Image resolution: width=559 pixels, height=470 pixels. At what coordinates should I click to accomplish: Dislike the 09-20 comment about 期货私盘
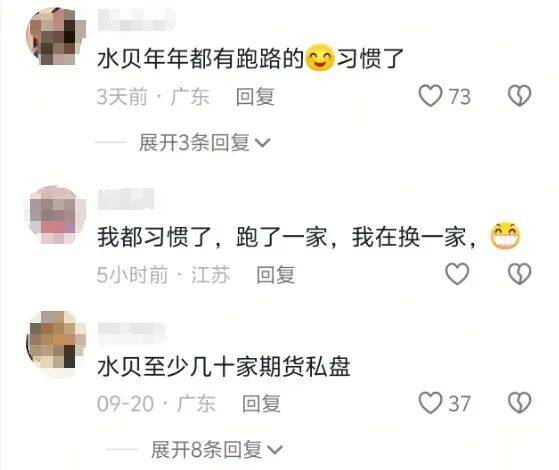(519, 403)
